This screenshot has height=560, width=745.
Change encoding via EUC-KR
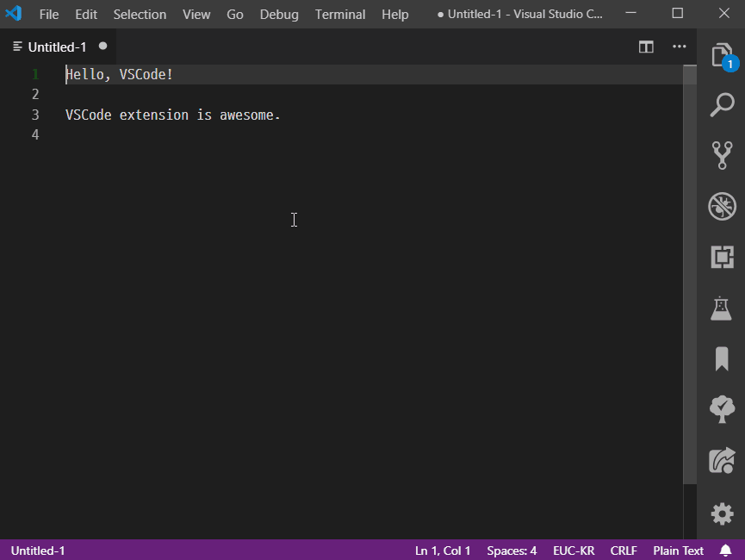click(x=574, y=551)
